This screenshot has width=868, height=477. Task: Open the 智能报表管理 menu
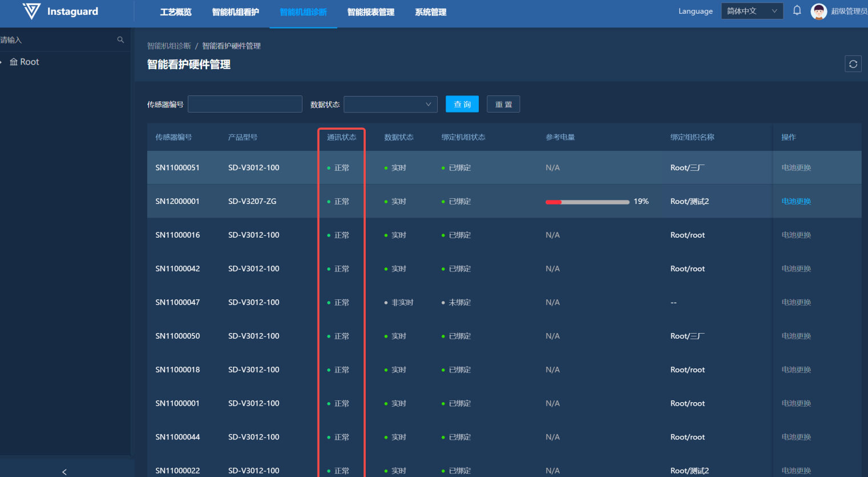tap(370, 12)
